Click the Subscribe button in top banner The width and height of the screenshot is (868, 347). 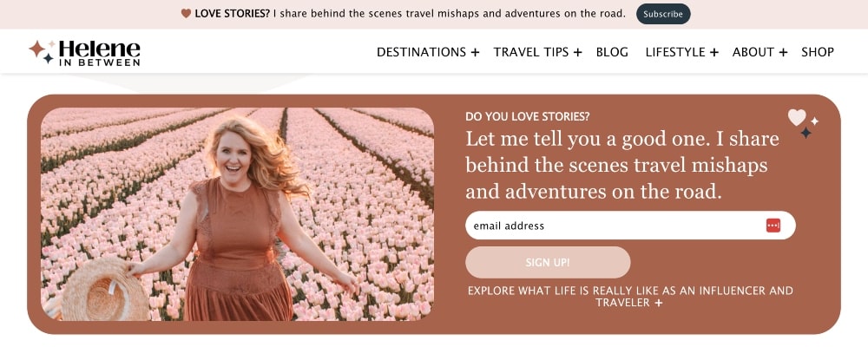tap(662, 14)
